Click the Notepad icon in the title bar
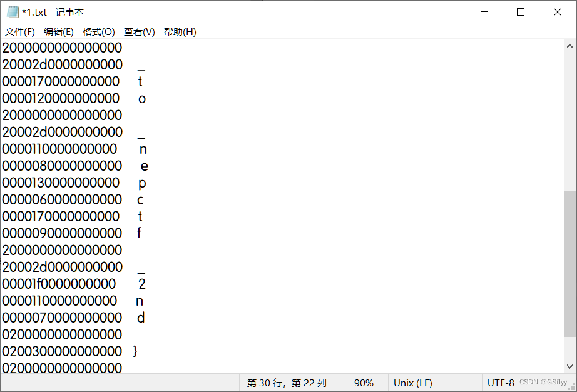Viewport: 577px width, 392px height. (11, 11)
